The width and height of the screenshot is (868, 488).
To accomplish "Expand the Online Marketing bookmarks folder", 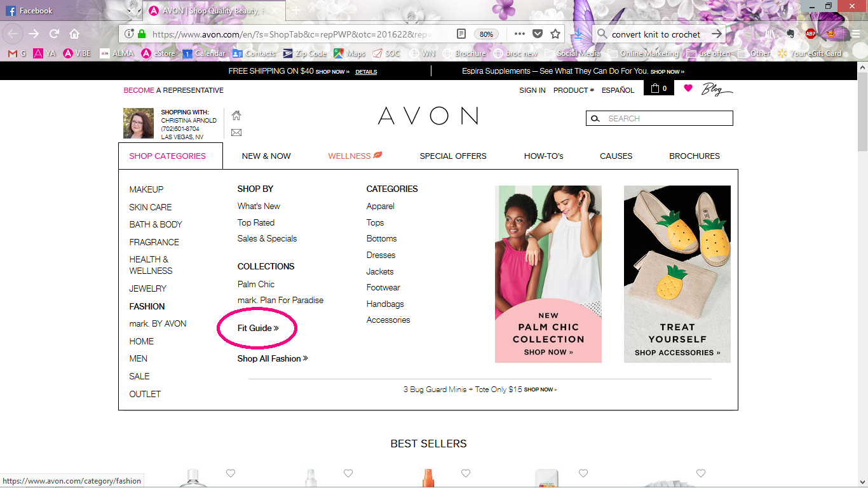I will (643, 53).
